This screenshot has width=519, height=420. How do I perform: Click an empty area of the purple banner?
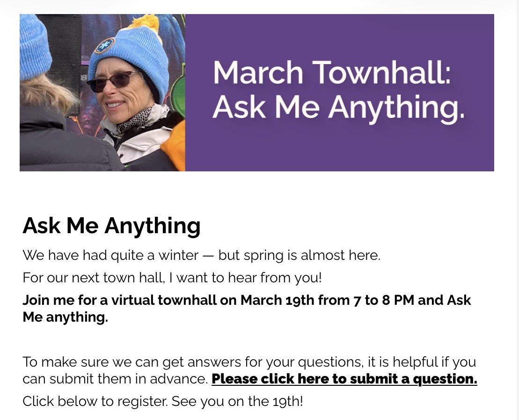point(337,150)
